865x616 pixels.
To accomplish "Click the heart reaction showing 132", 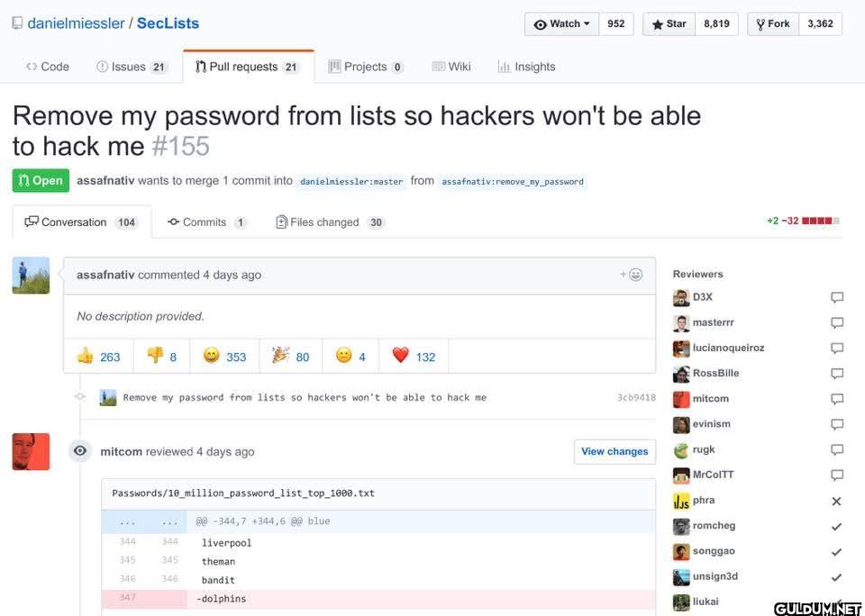I will 414,356.
